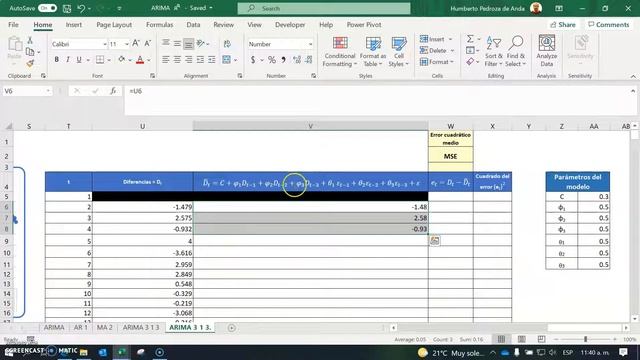Add a new sheet with the plus button
640x360 pixels.
(x=231, y=328)
